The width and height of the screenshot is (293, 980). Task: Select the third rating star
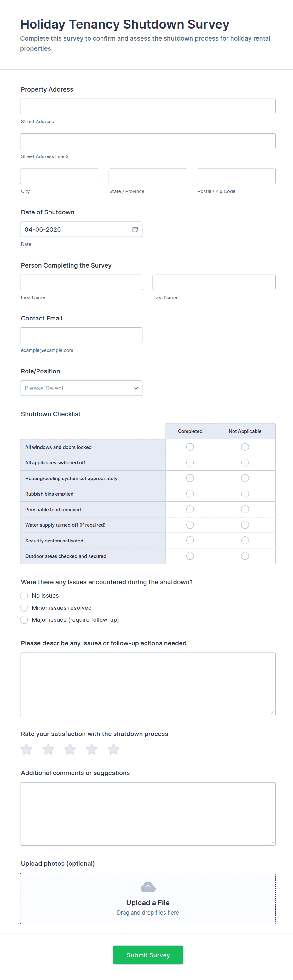click(x=70, y=750)
